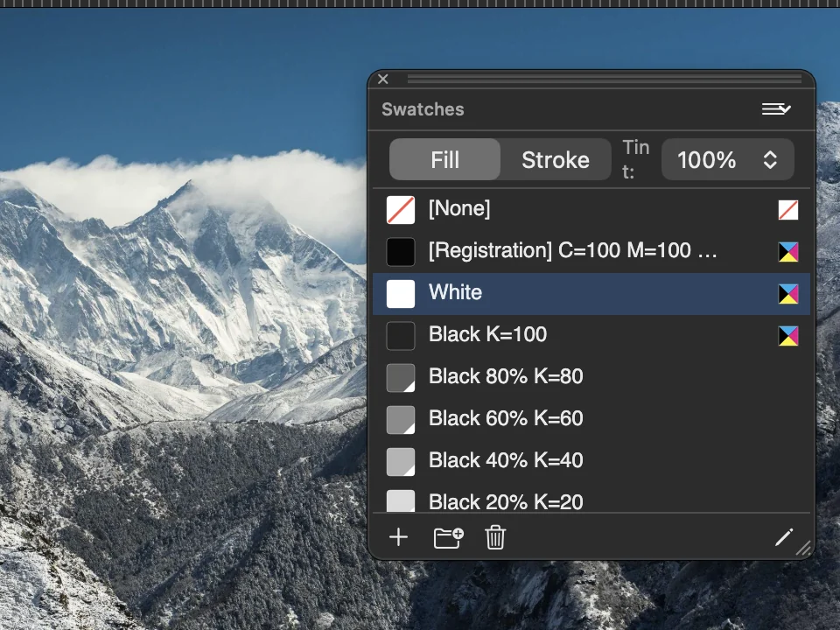Viewport: 840px width, 630px height.
Task: Pick the Black 60% K=60 swatch square
Action: pos(401,419)
